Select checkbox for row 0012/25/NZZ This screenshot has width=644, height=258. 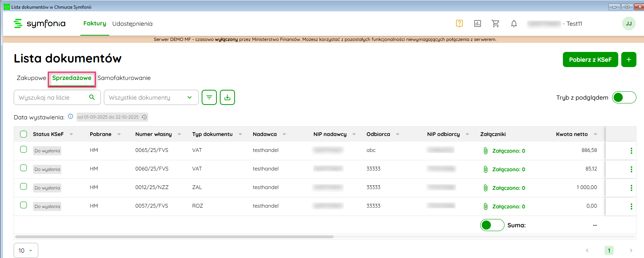pyautogui.click(x=24, y=187)
